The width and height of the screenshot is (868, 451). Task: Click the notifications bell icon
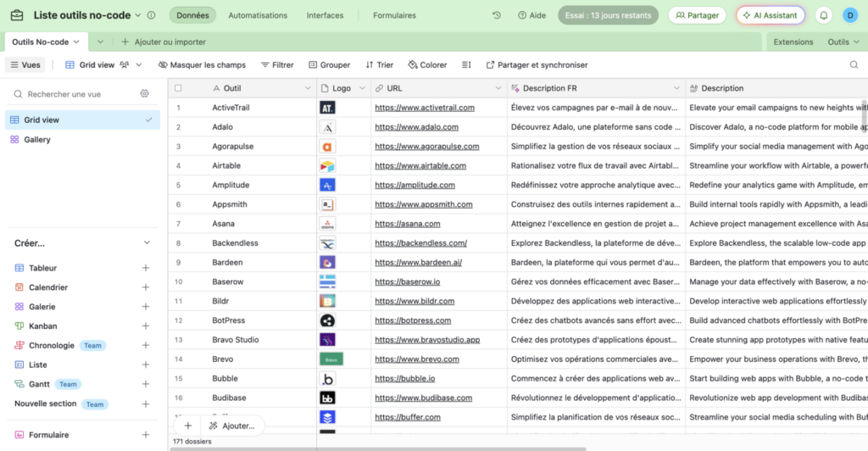tap(824, 15)
